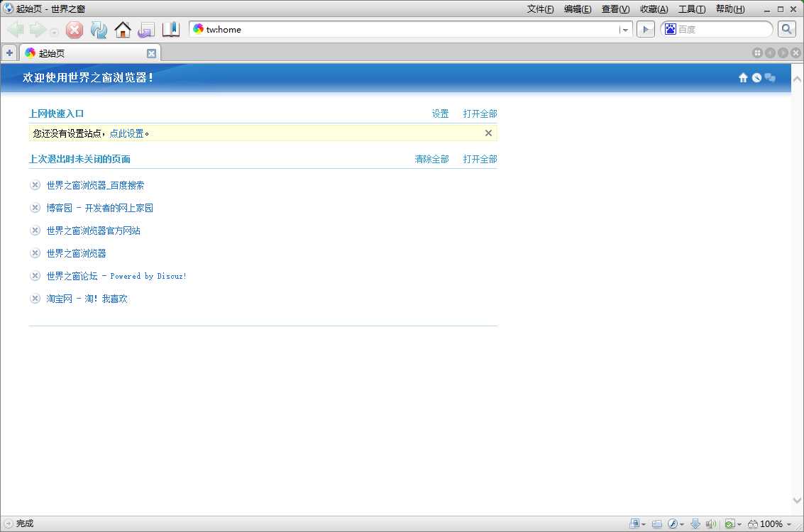Image resolution: width=804 pixels, height=532 pixels.
Task: Remove 淘宝网 entry with its X icon
Action: [35, 299]
